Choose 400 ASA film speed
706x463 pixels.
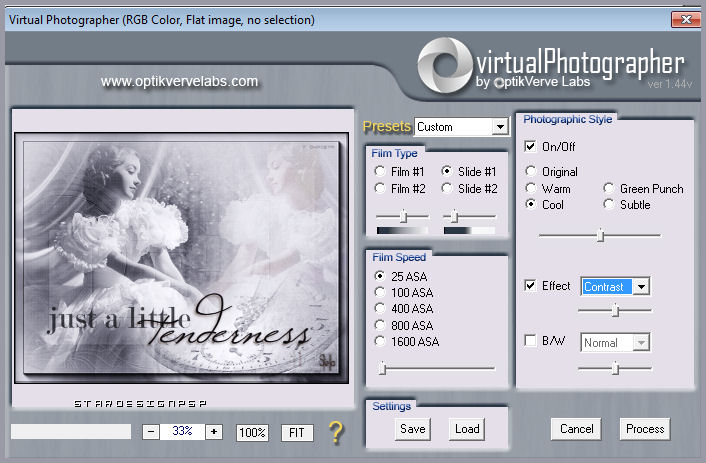pos(380,308)
